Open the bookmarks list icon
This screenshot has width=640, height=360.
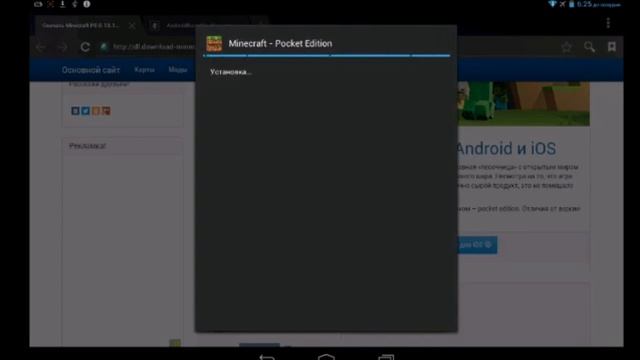pyautogui.click(x=611, y=47)
